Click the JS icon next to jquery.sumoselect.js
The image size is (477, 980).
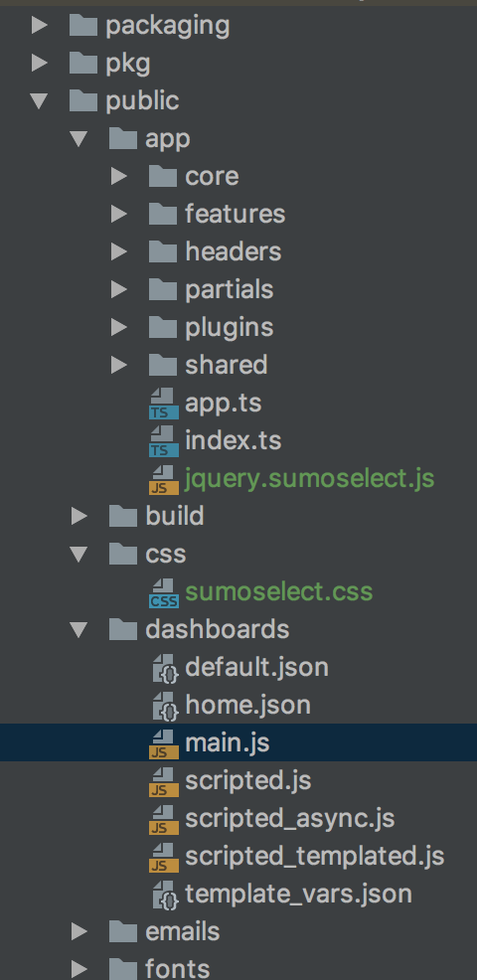point(163,479)
